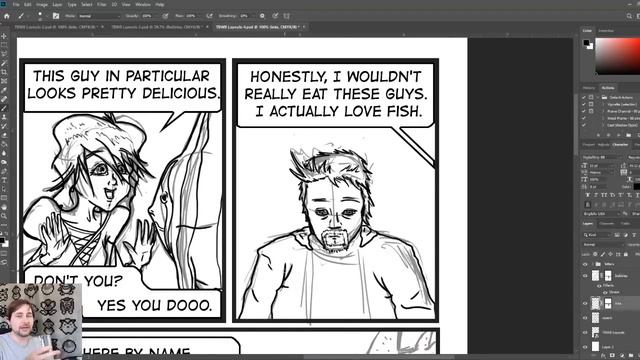The width and height of the screenshot is (640, 360).
Task: Click the faux bold button
Action: coord(587,195)
